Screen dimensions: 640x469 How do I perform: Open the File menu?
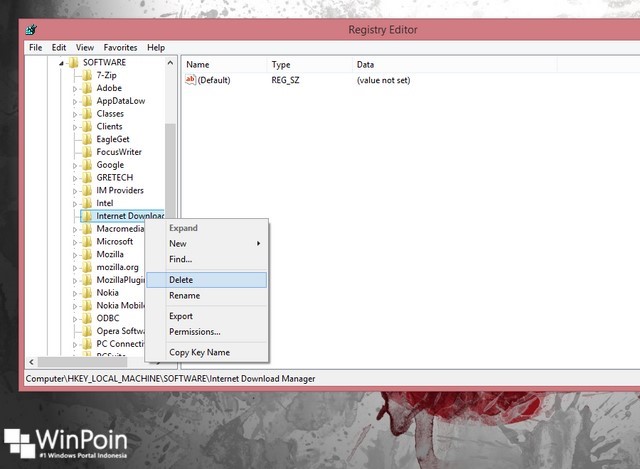point(36,48)
